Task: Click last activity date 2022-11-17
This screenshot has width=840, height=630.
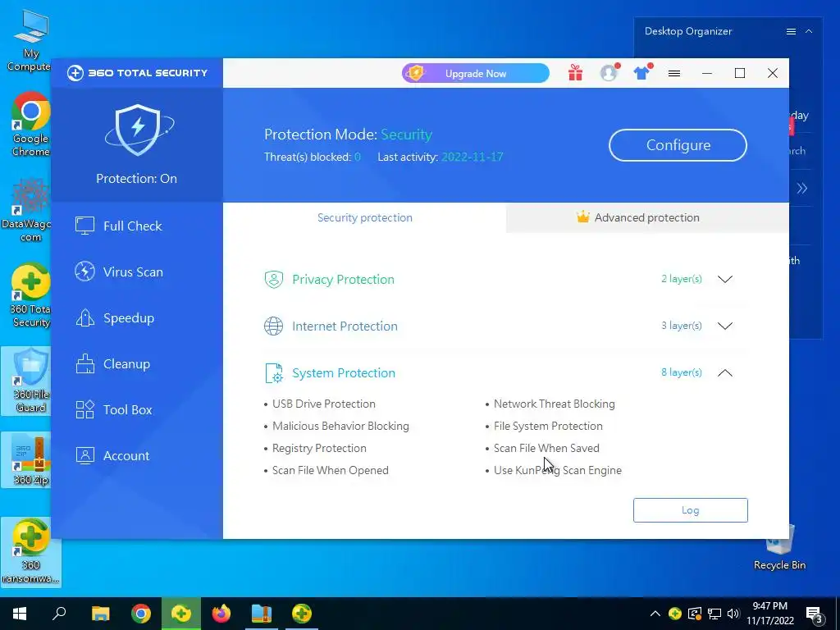Action: click(x=472, y=157)
